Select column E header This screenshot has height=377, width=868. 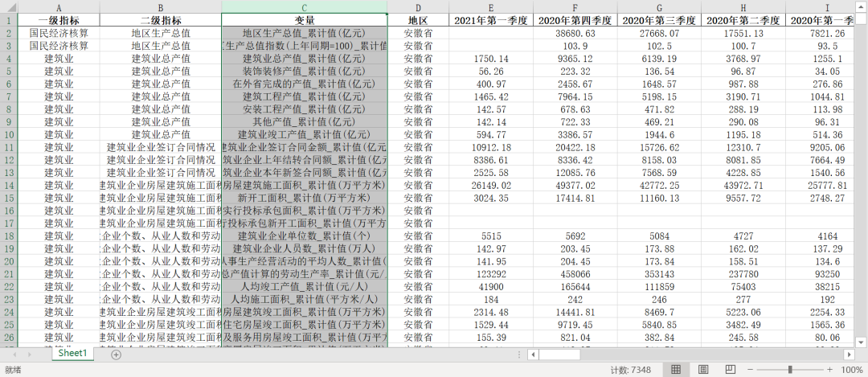pos(492,7)
